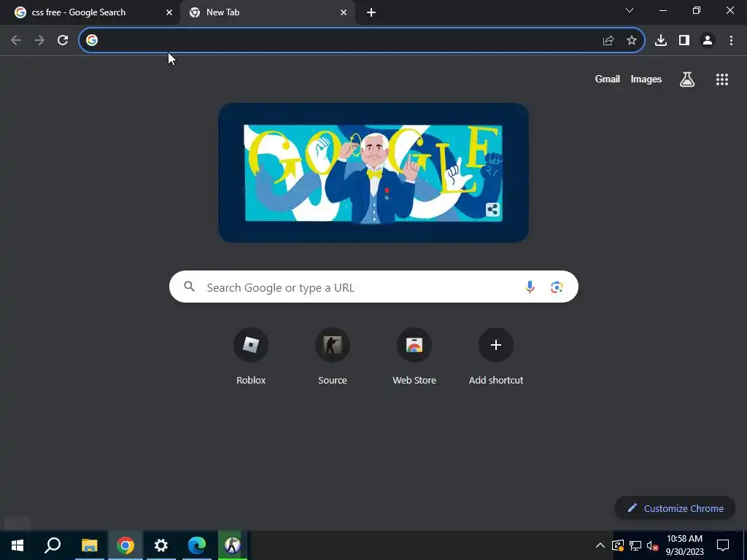
Task: Reload the page with the refresh icon
Action: (x=63, y=41)
